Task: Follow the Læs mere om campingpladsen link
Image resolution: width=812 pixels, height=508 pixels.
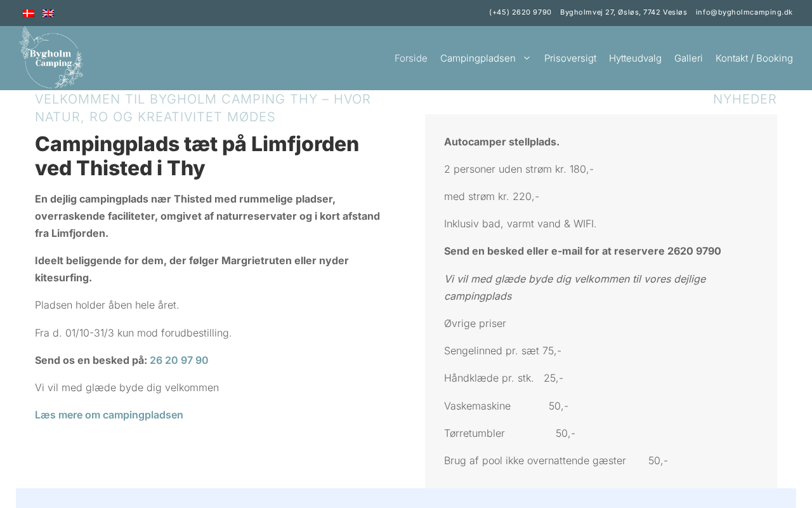Action: 109,415
